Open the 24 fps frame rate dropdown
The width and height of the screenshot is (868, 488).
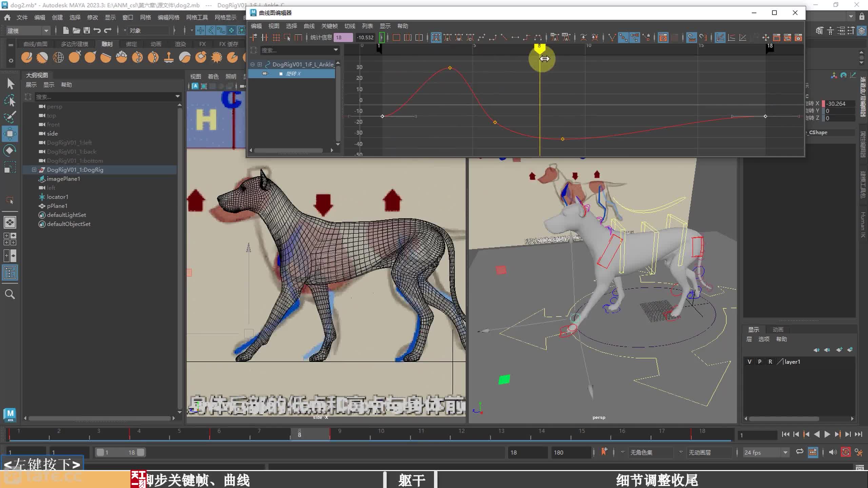(x=766, y=452)
